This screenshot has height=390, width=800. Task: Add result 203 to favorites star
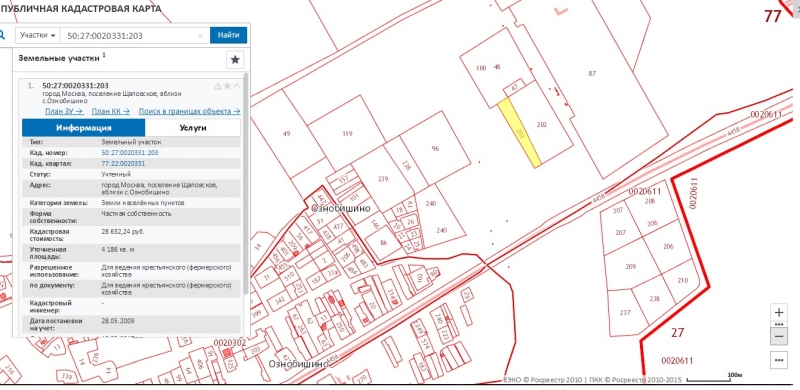(x=227, y=85)
